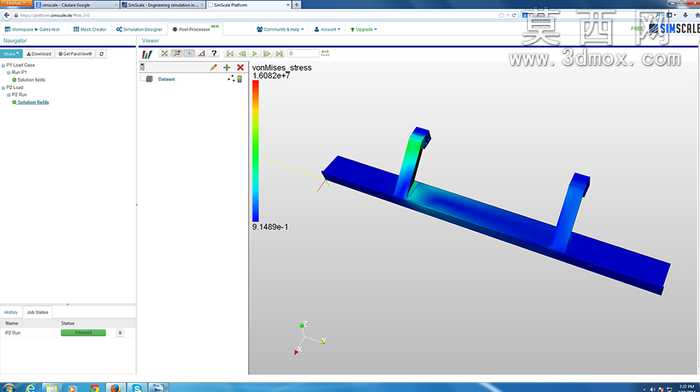The width and height of the screenshot is (700, 392).
Task: Open the Windows Start menu
Action: (8, 388)
